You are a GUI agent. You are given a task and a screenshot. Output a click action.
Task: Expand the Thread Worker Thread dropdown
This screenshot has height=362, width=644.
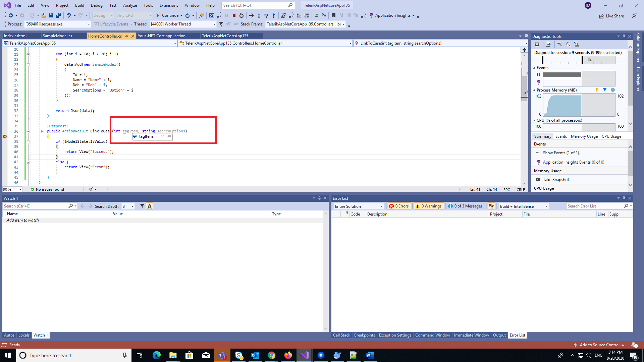(x=214, y=24)
